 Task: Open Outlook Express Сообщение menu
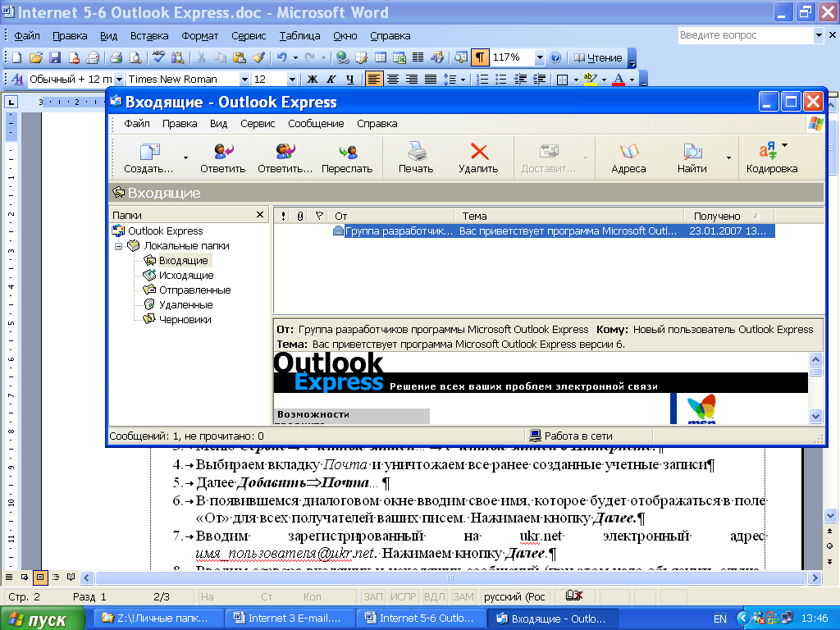pos(316,124)
